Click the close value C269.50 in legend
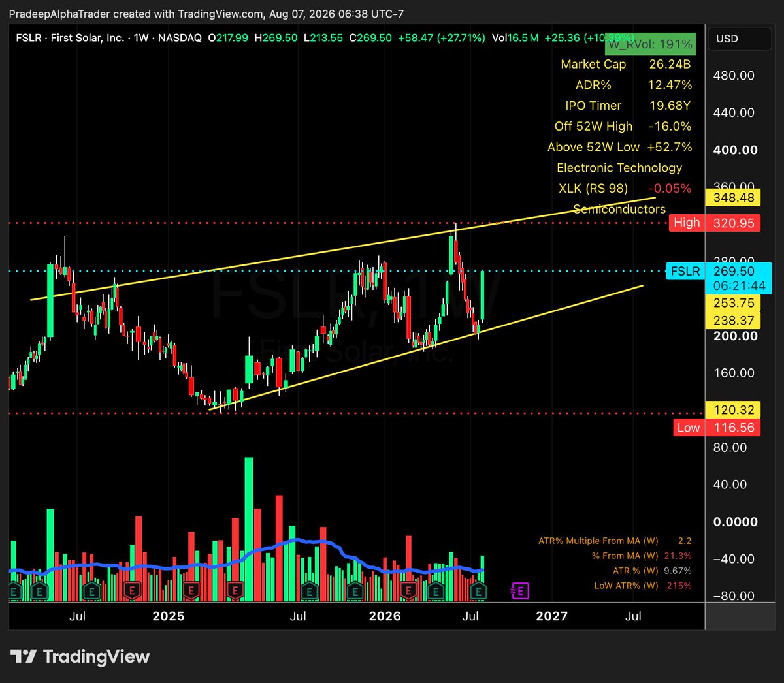 click(370, 38)
